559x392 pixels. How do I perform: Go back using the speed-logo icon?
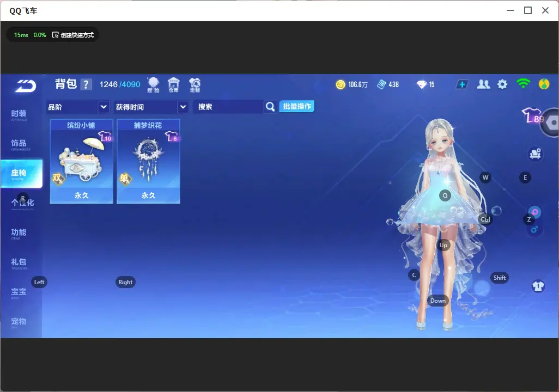25,86
